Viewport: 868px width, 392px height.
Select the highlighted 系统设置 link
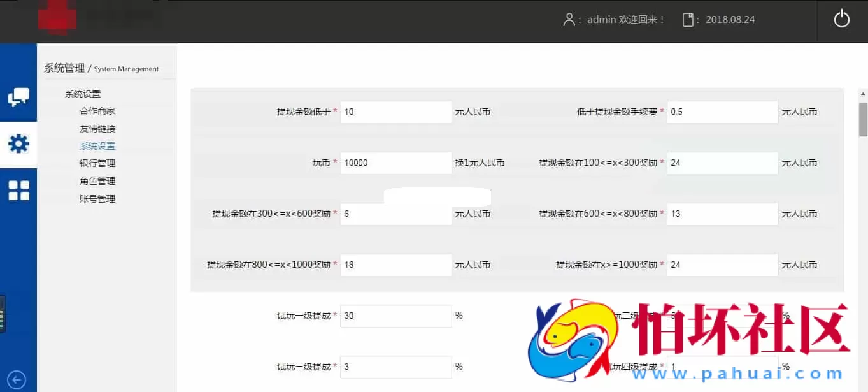pos(97,145)
